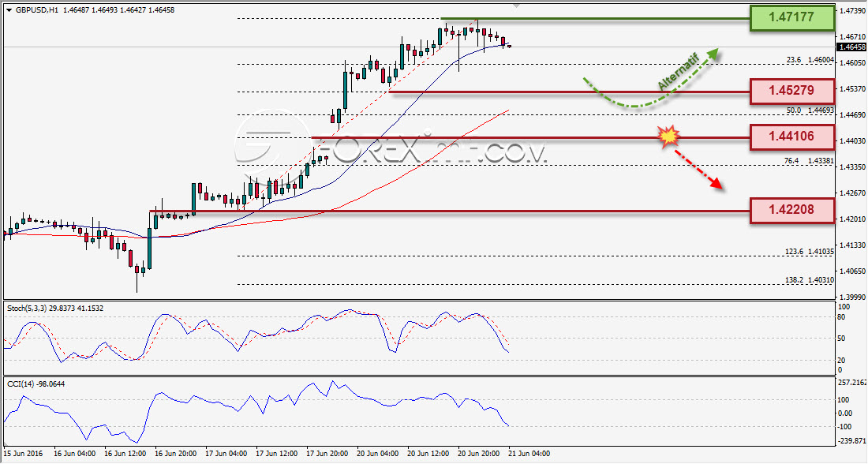Screen dimensions: 868x464
Task: Click the 1.42670 price axis value
Action: (852, 193)
